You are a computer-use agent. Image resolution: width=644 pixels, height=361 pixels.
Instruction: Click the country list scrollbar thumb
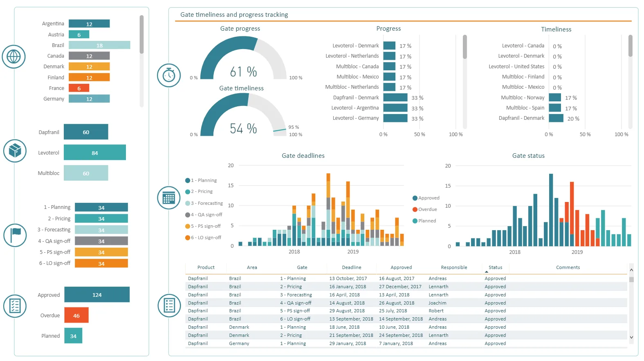pyautogui.click(x=141, y=34)
